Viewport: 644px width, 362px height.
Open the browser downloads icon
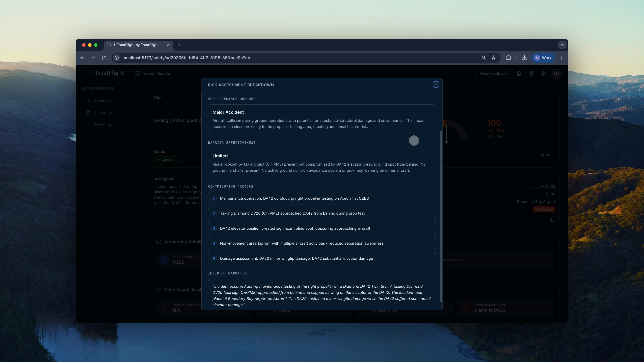coord(524,58)
